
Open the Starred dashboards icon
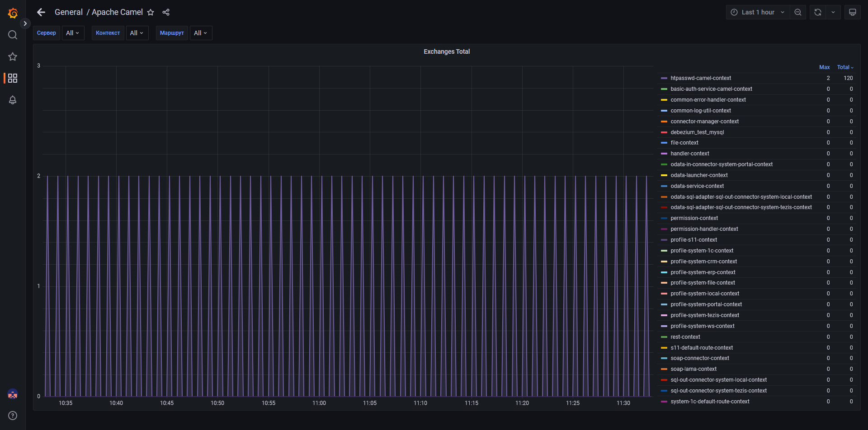[x=13, y=56]
